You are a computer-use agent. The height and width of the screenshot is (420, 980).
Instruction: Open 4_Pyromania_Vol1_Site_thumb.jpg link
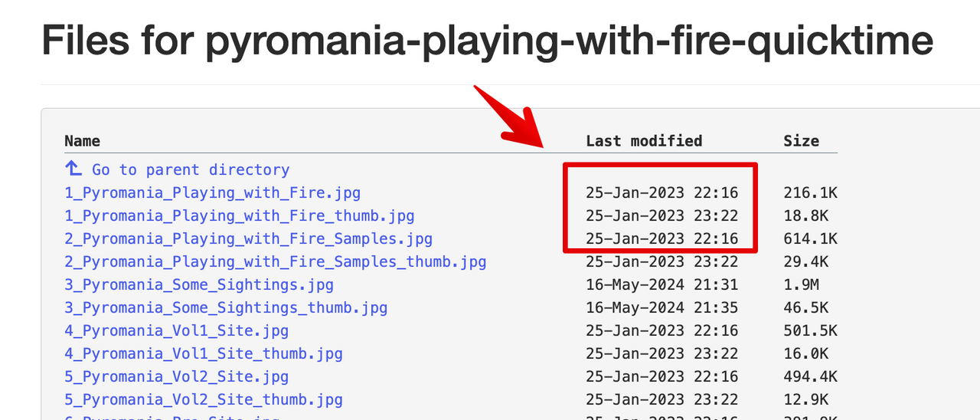point(204,354)
